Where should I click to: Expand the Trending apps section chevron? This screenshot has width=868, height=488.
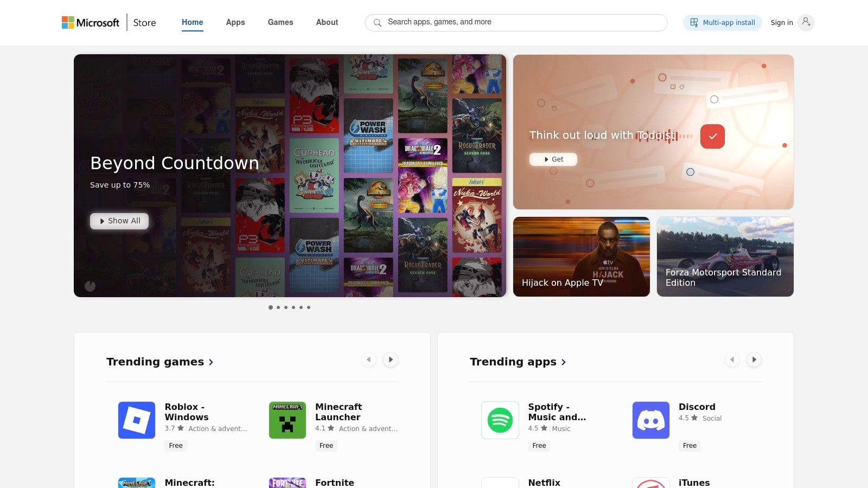564,362
